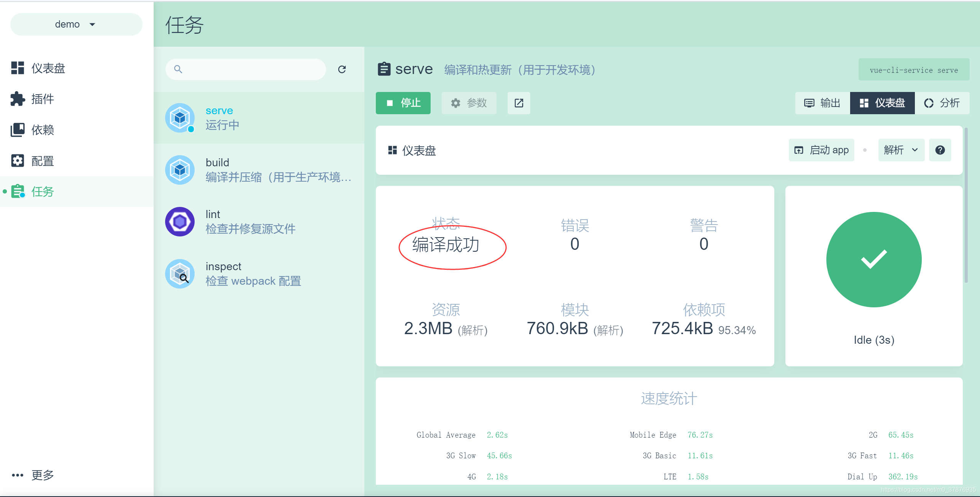Expand the 解析 size mode dropdown
The width and height of the screenshot is (980, 497).
[901, 150]
